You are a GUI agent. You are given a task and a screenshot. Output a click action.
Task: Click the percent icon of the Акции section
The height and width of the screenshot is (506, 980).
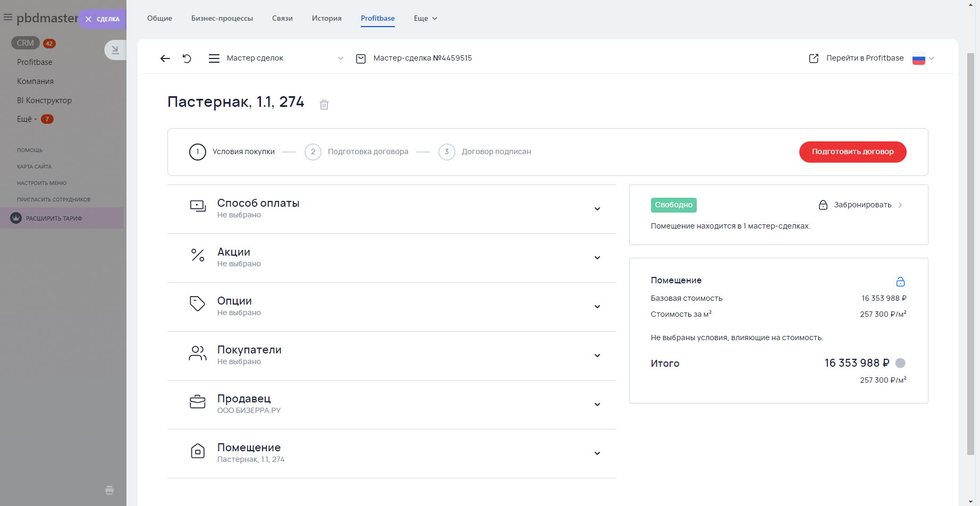tap(198, 256)
